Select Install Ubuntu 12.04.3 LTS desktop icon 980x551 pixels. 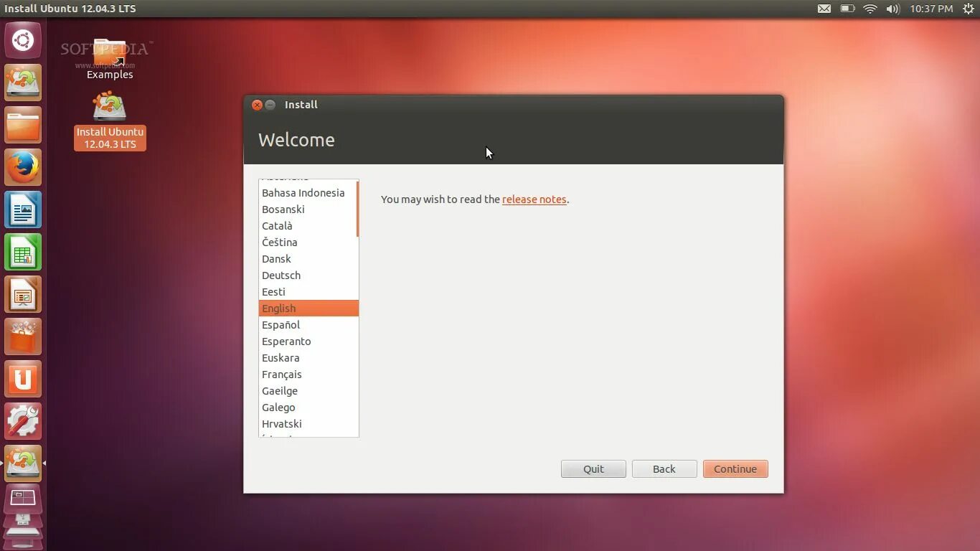tap(110, 121)
